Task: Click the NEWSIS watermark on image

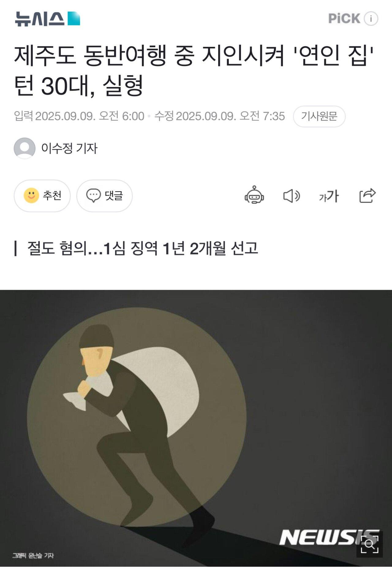Action: pos(329,537)
